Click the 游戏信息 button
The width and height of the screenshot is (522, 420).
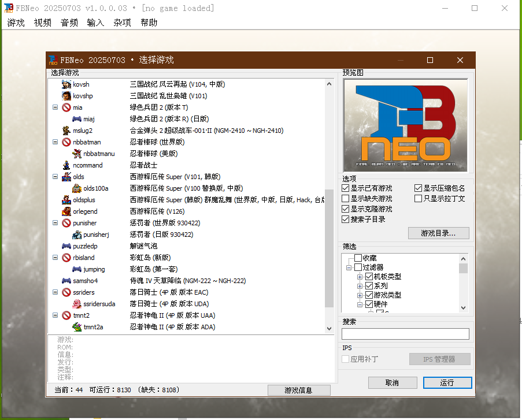coord(299,391)
